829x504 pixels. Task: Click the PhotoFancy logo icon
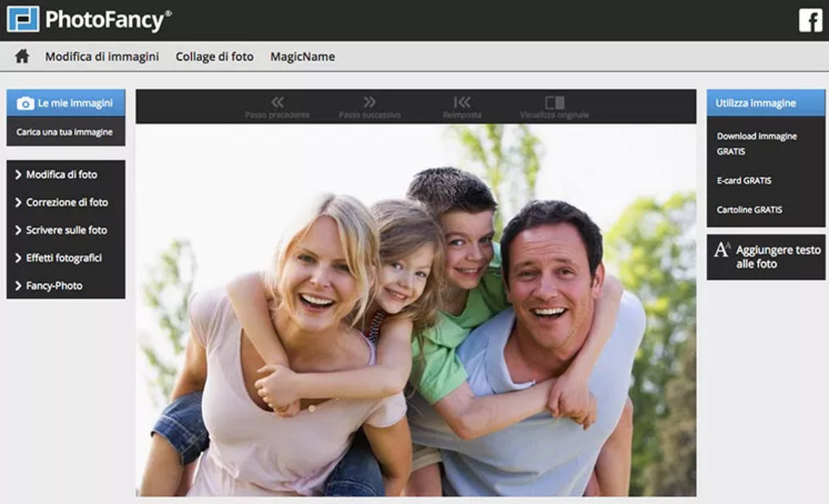pos(23,19)
